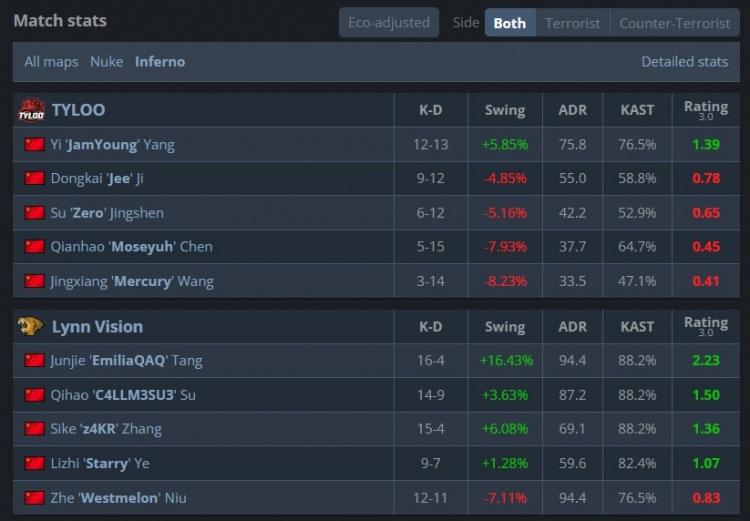
Task: Switch side filter to Counter-Terrorist
Action: [675, 23]
